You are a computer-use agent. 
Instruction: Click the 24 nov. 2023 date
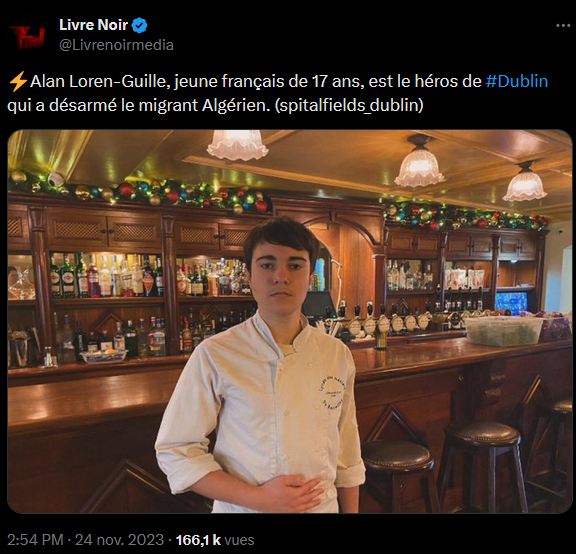pyautogui.click(x=119, y=540)
